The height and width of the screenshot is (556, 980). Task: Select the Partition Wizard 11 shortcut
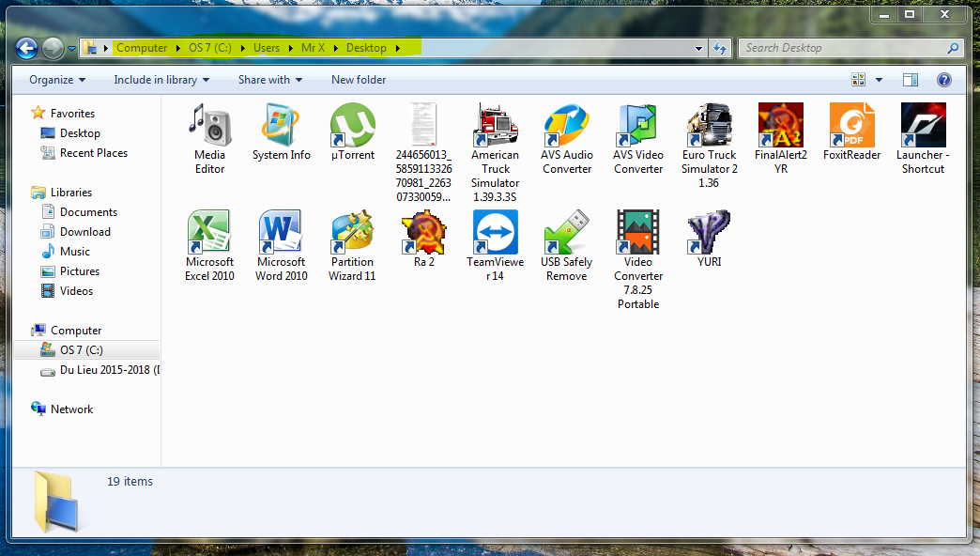point(353,246)
